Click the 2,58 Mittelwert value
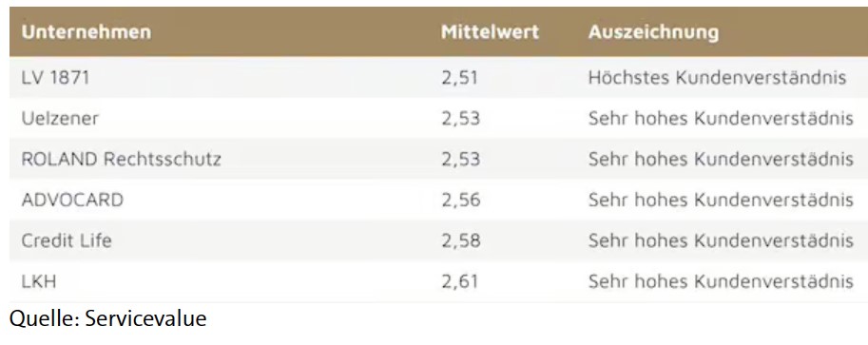This screenshot has height=345, width=868. (x=460, y=240)
